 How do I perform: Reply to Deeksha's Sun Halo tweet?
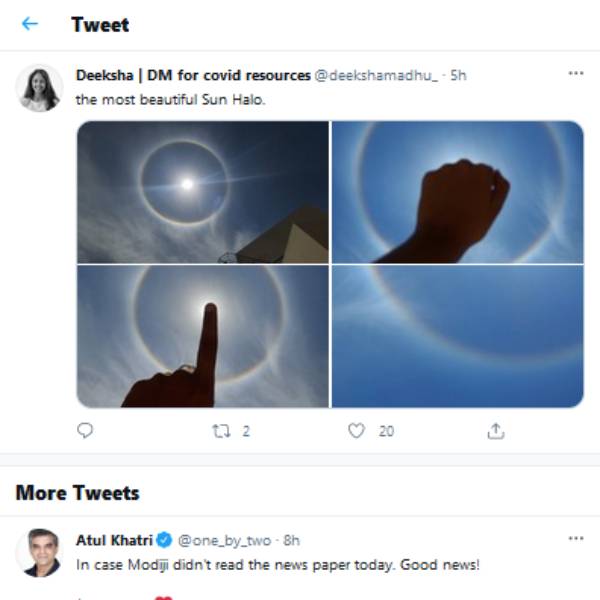[x=85, y=431]
